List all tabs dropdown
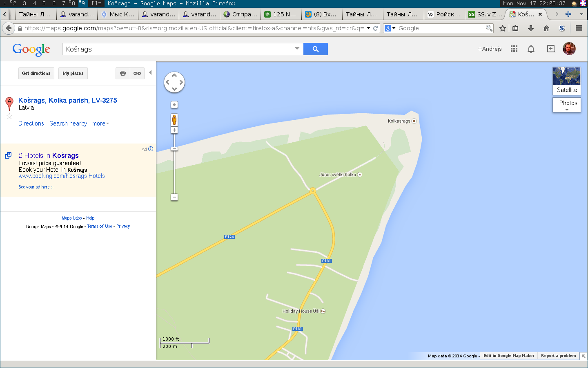The width and height of the screenshot is (588, 368). (581, 14)
